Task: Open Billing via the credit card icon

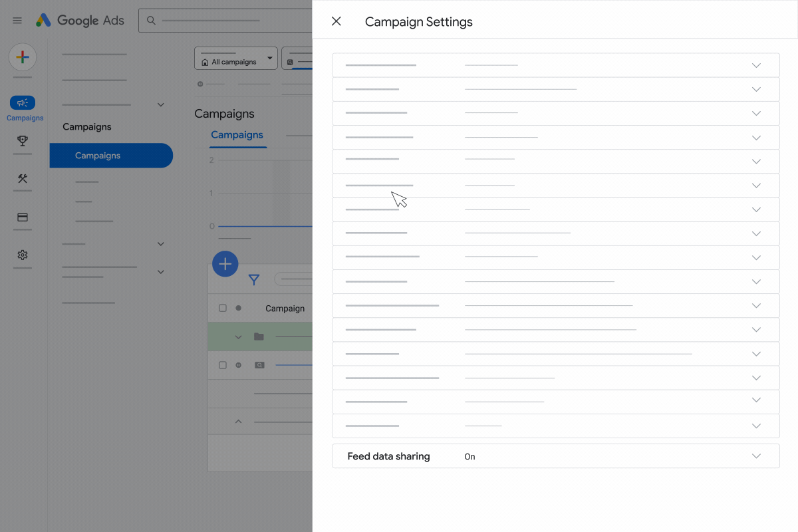Action: [23, 217]
